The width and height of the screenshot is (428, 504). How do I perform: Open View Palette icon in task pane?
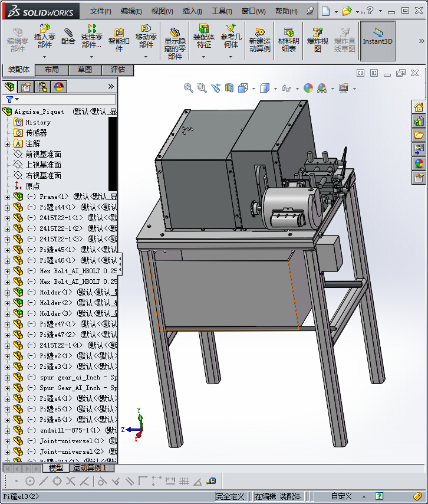(419, 149)
